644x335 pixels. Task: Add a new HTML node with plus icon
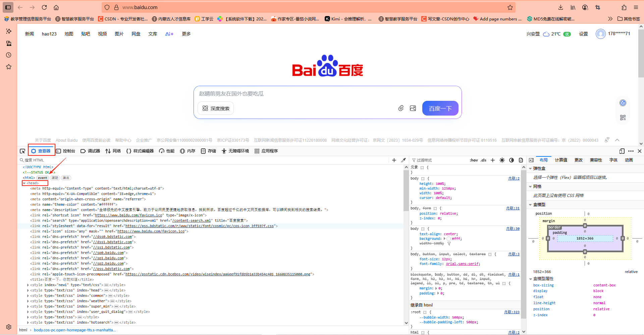394,160
